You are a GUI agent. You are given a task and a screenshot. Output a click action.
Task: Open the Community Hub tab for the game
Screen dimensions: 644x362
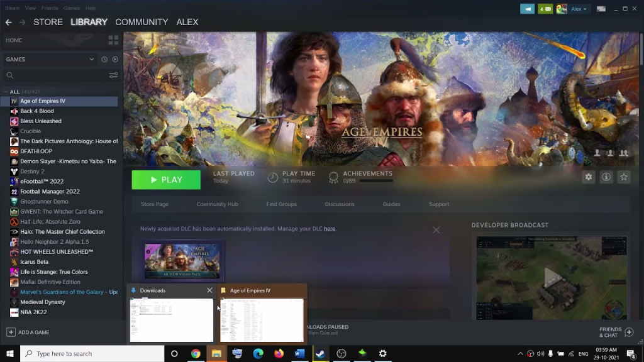tap(218, 204)
